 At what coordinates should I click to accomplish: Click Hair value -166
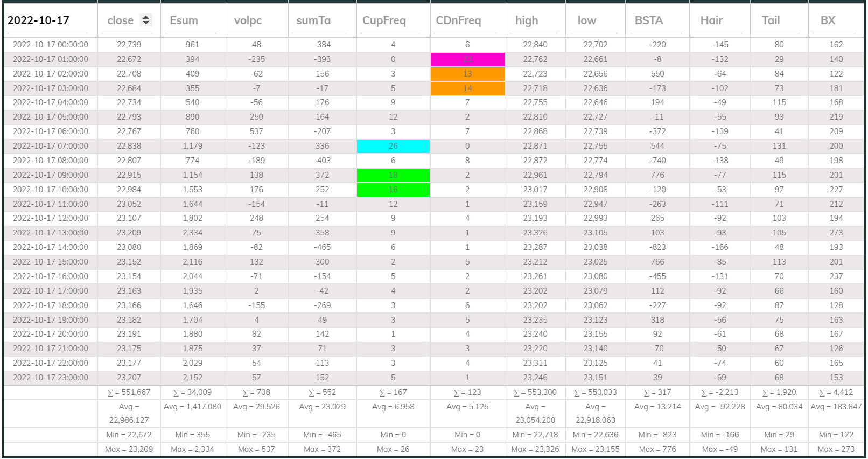tap(720, 247)
